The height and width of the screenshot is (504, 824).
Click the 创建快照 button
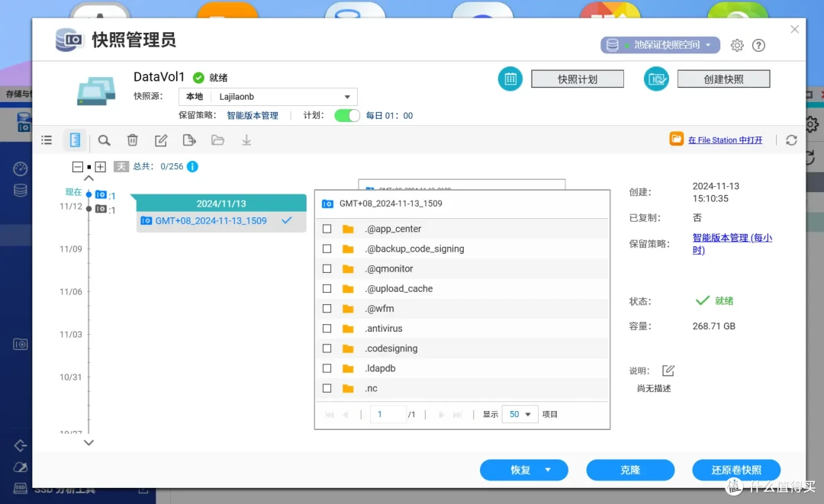pyautogui.click(x=723, y=79)
